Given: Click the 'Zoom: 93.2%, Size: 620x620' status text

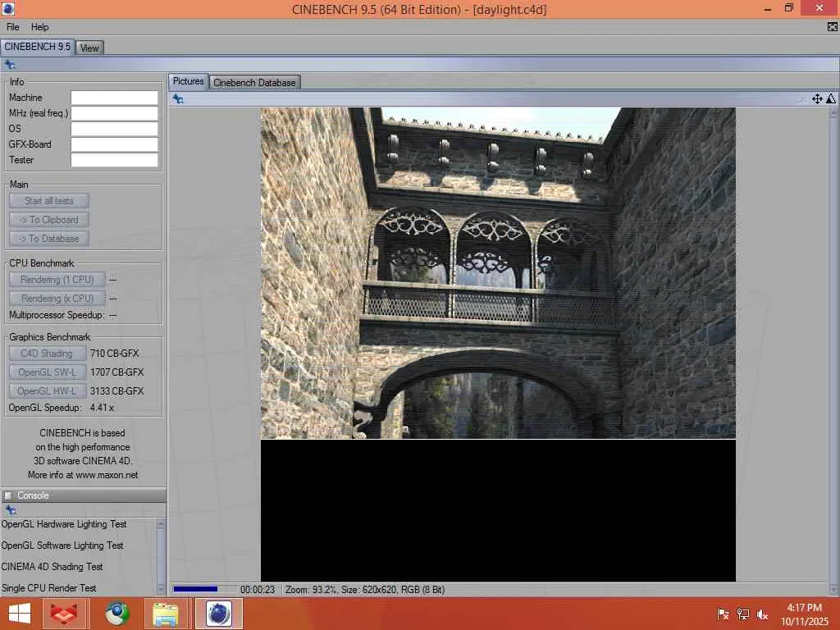Looking at the screenshot, I should tap(340, 589).
